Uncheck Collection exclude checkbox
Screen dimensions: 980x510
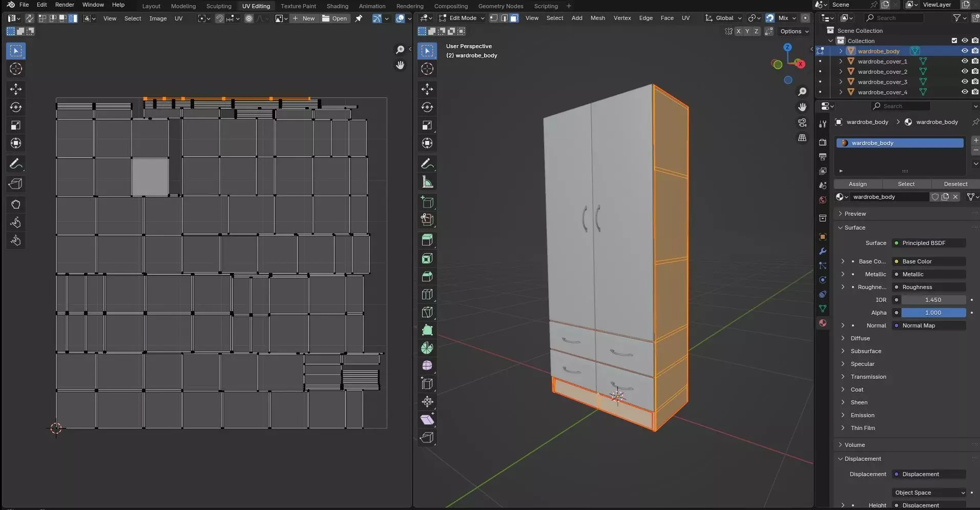pos(954,41)
